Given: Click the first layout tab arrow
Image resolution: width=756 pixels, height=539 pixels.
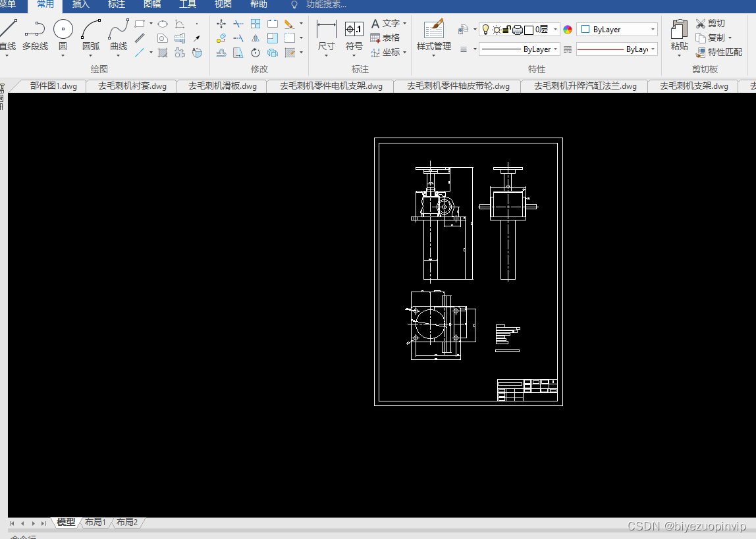Looking at the screenshot, I should tap(12, 523).
